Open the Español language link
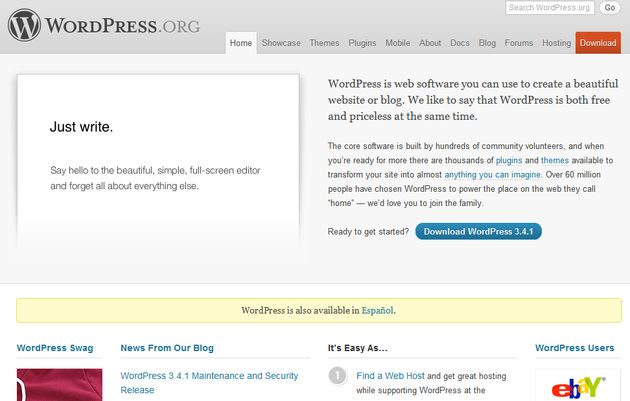630x401 pixels. coord(377,310)
